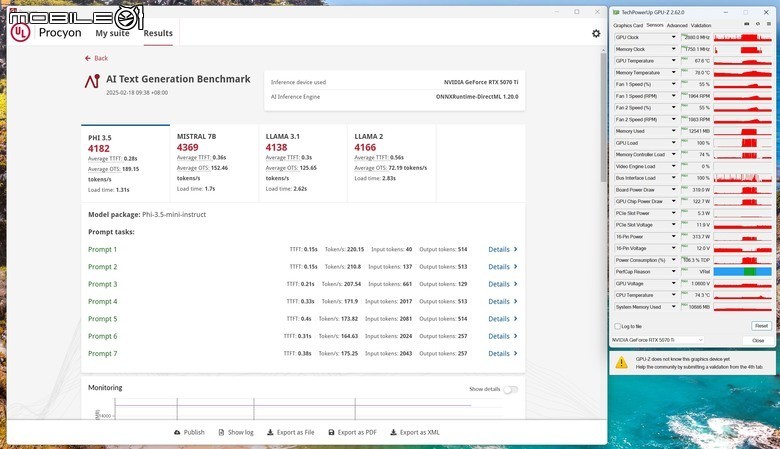Open GPU-Z Validation tab
The height and width of the screenshot is (449, 780).
pos(701,25)
